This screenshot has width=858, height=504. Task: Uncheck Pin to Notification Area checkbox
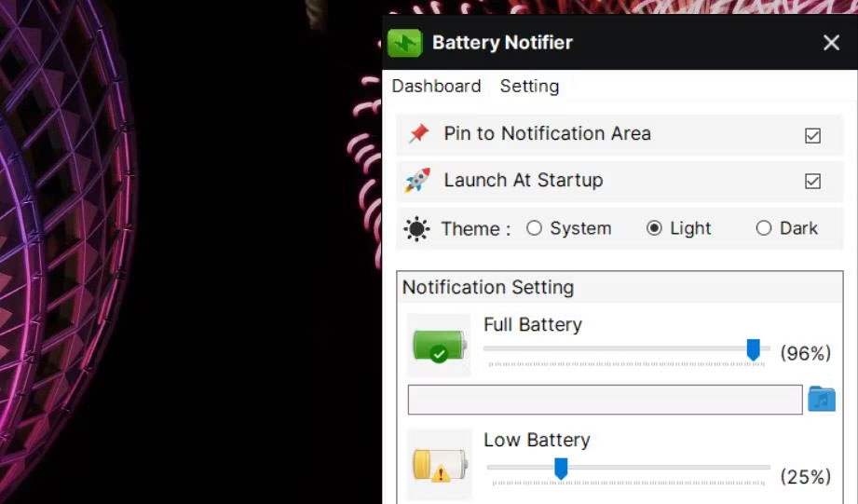coord(812,135)
